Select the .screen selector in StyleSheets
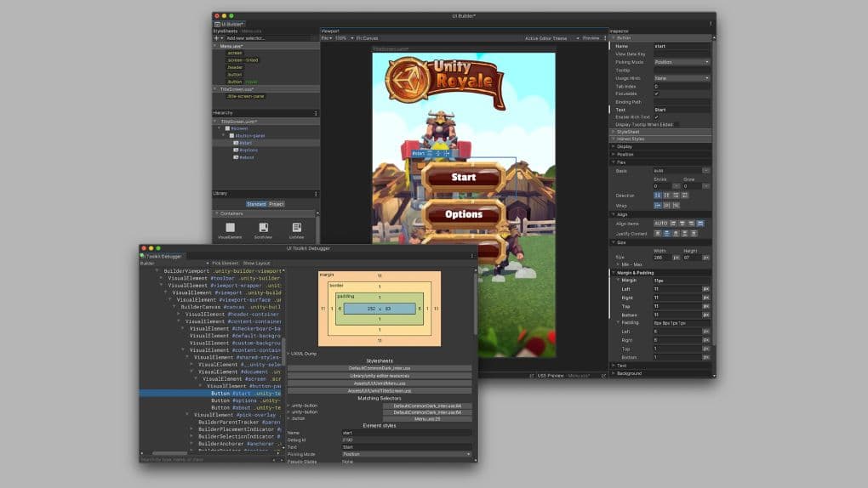The width and height of the screenshot is (868, 488). point(235,53)
